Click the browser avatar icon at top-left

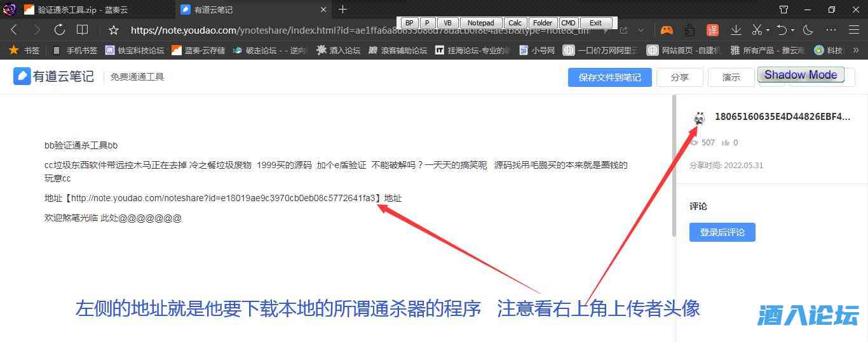(x=10, y=10)
